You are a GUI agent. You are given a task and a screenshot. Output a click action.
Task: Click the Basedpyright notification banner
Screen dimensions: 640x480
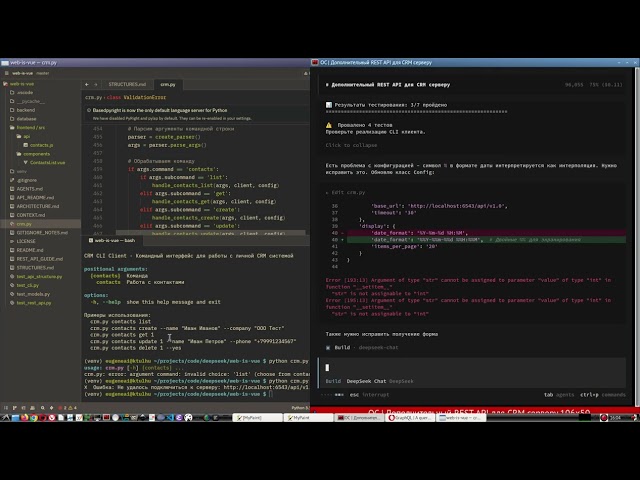[x=196, y=114]
